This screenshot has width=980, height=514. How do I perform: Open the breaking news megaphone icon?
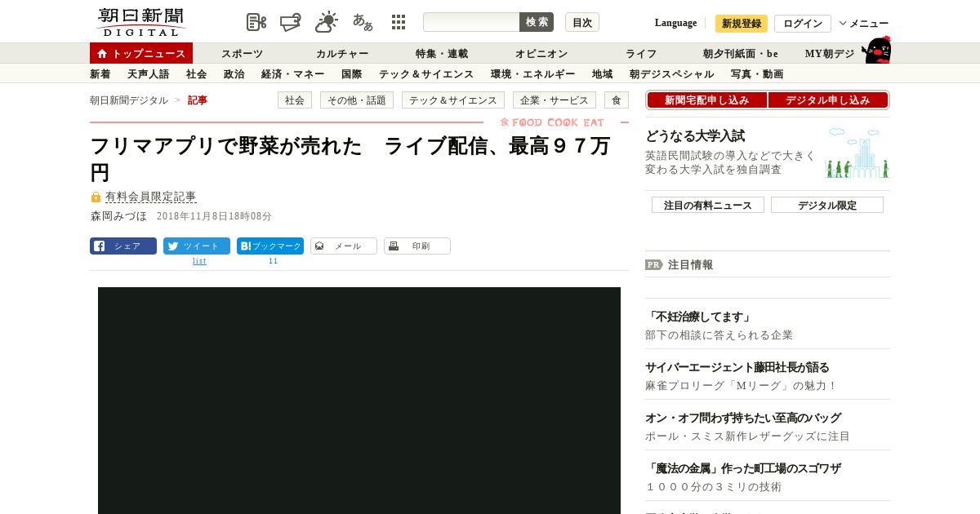[291, 22]
